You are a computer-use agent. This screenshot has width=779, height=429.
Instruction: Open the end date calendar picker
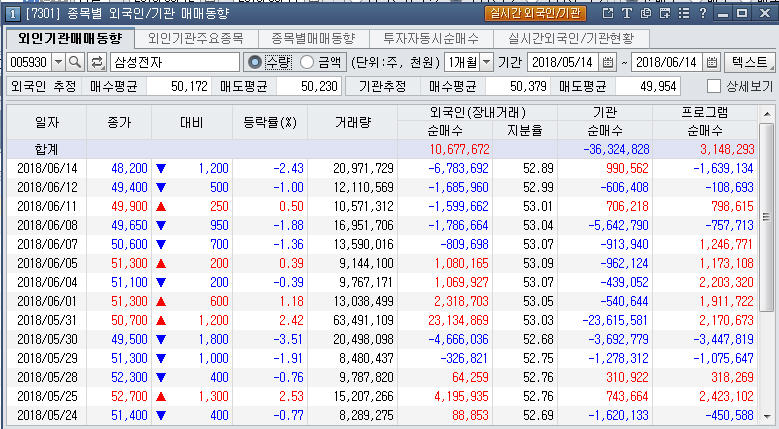(x=711, y=62)
